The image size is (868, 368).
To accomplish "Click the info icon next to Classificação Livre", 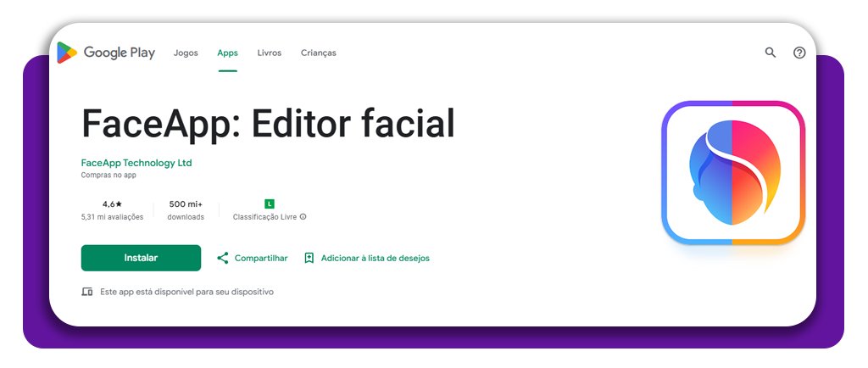I will 303,217.
